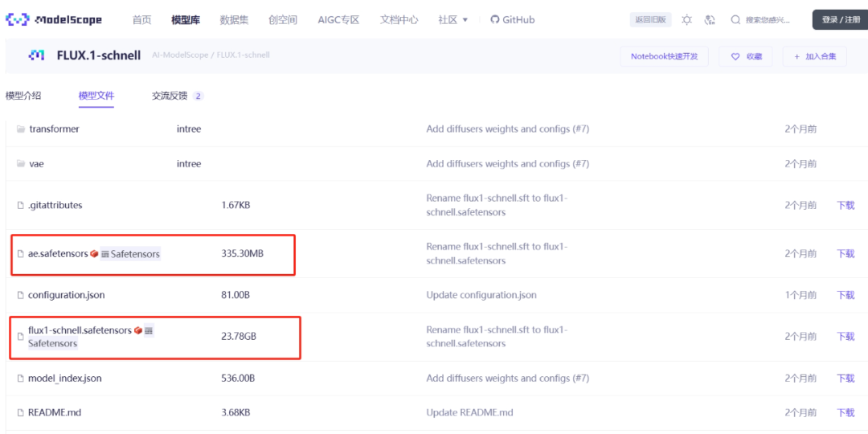Image resolution: width=868 pixels, height=434 pixels.
Task: Go to 首页 in the top navigation
Action: 141,20
